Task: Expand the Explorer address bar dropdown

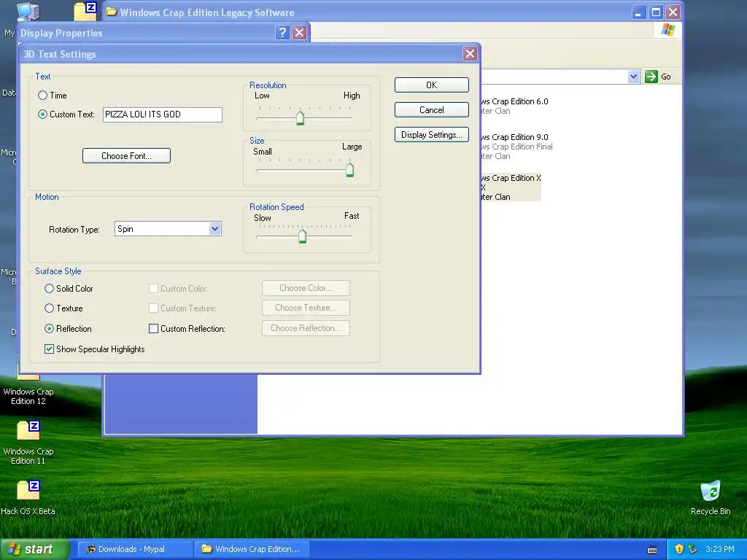Action: pos(633,76)
